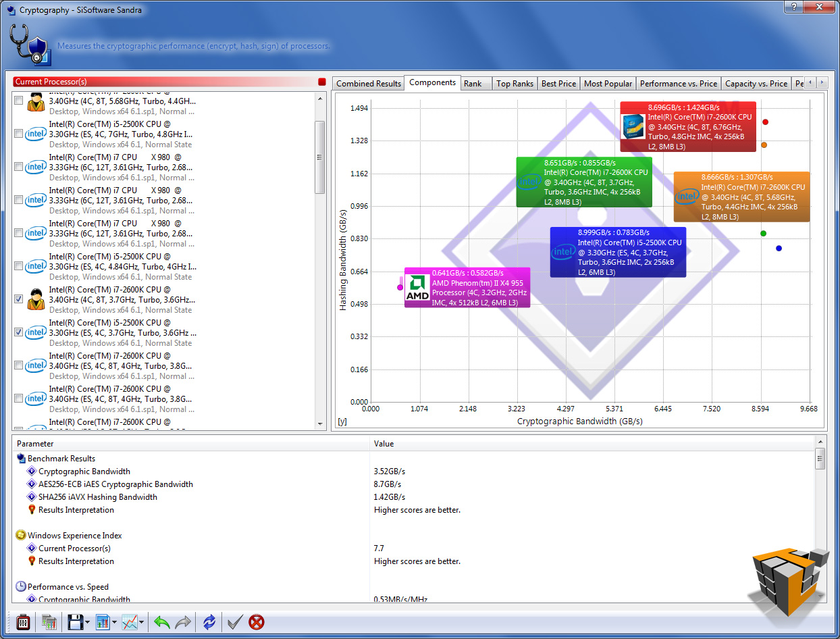This screenshot has height=639, width=840.
Task: Click the 3.52GB/s Cryptographic Bandwidth value
Action: (x=390, y=471)
